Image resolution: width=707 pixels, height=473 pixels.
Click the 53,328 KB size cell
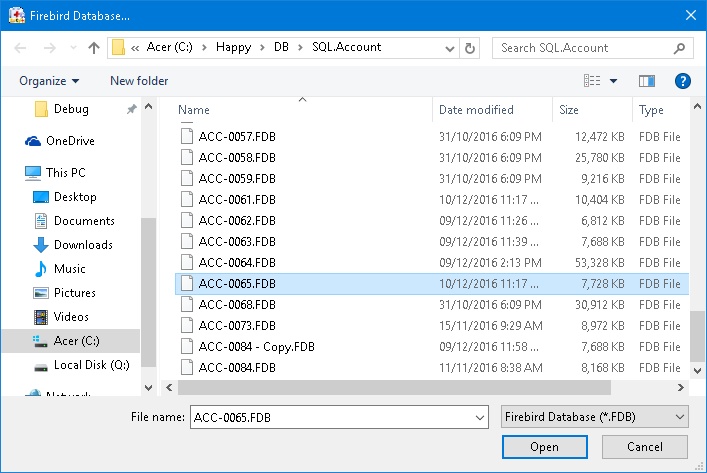pos(599,263)
